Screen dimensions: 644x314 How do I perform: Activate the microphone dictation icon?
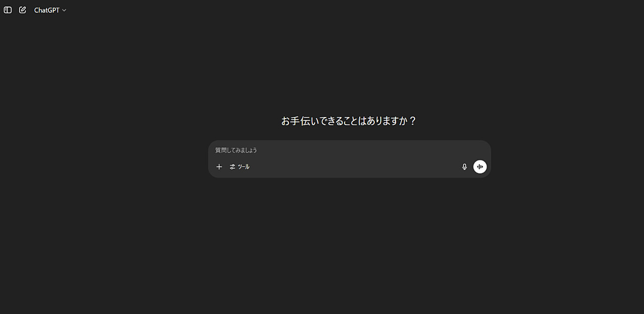pyautogui.click(x=464, y=167)
